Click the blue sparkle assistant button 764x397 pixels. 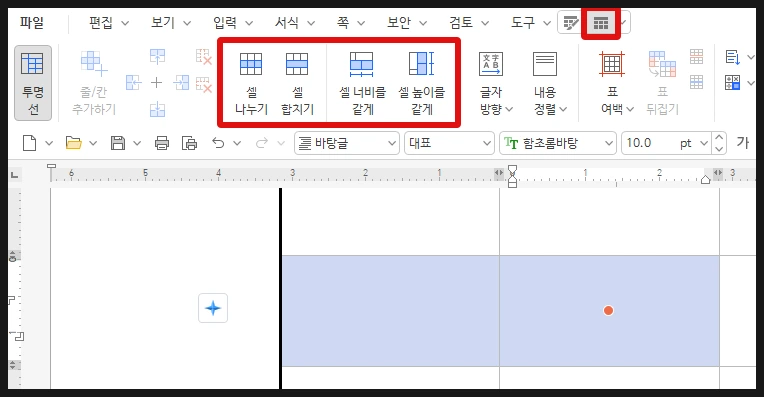(x=213, y=308)
